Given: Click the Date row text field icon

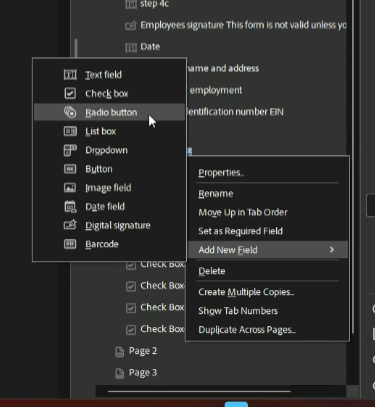Looking at the screenshot, I should point(131,47).
